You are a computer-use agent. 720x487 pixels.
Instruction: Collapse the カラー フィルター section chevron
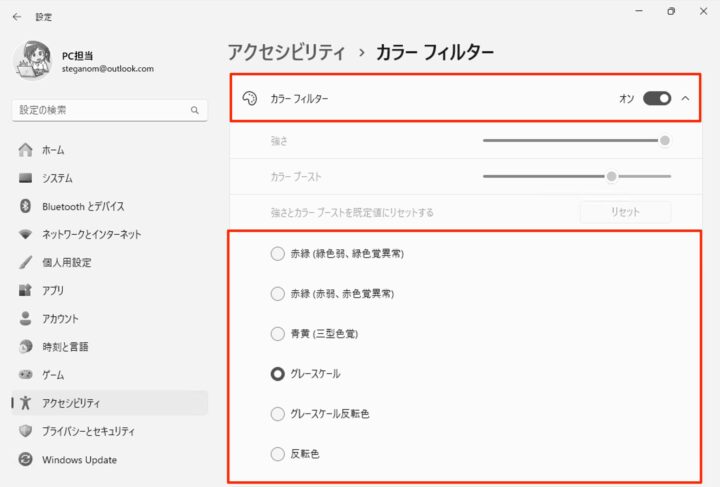[x=686, y=98]
